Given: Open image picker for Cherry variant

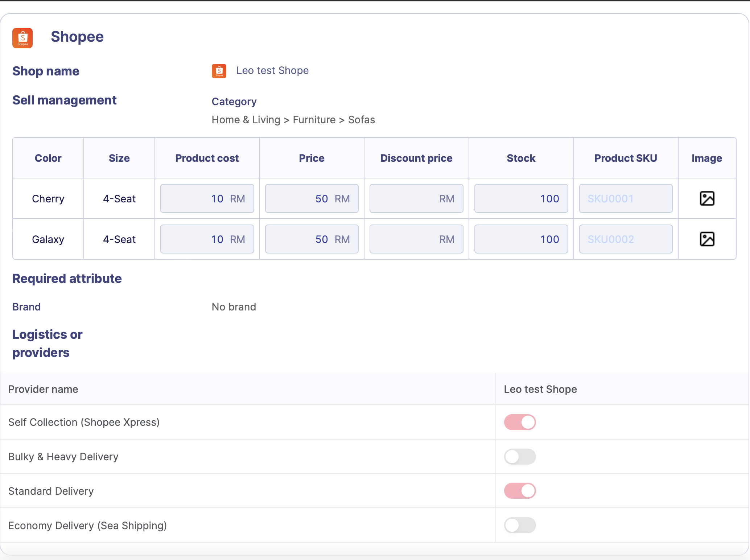Looking at the screenshot, I should pos(707,198).
